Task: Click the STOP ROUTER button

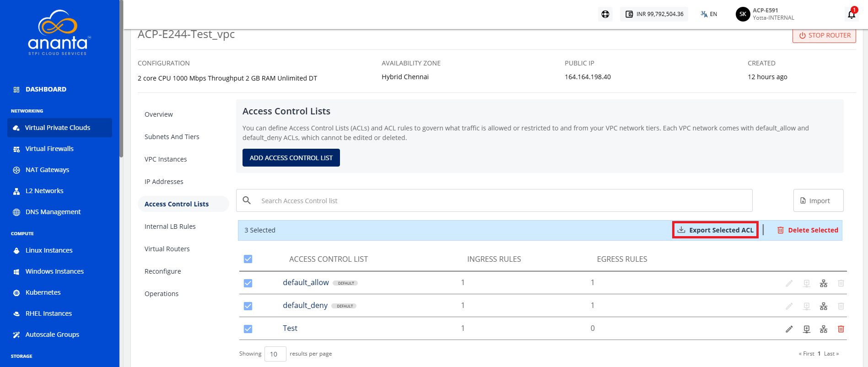Action: tap(824, 35)
